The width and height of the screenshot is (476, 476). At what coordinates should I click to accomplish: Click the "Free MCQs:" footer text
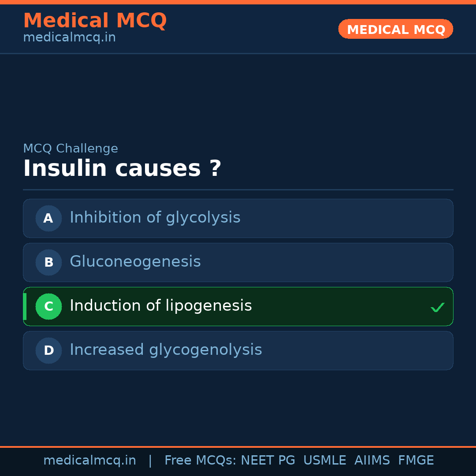201,461
